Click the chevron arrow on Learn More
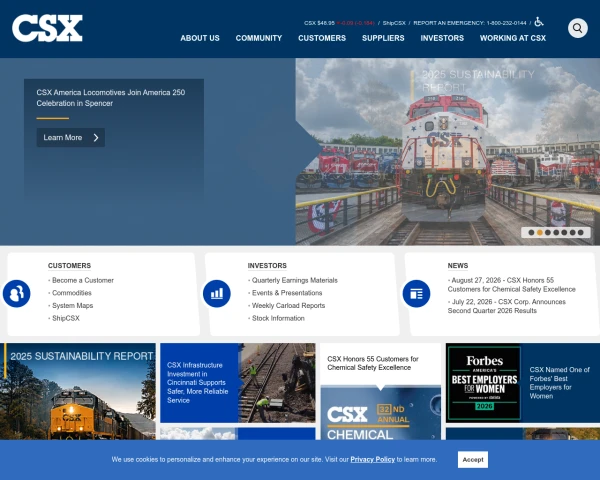Viewport: 600px width, 480px height. (96, 137)
